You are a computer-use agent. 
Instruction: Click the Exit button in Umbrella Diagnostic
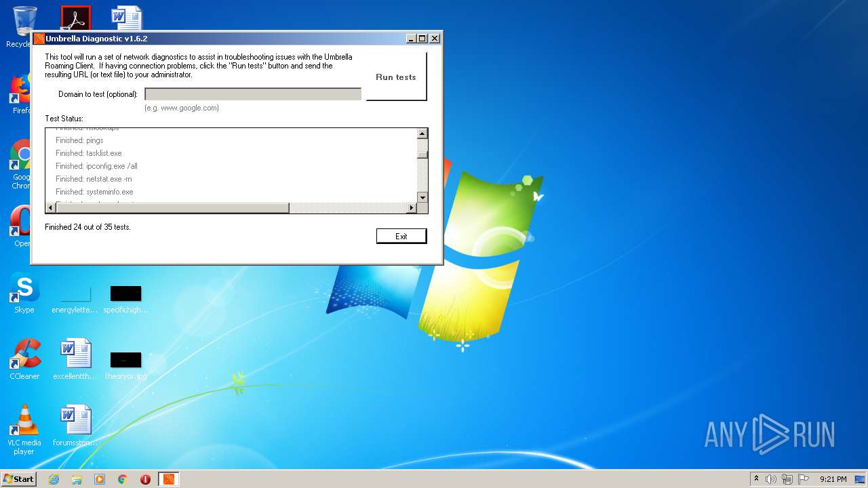(401, 236)
